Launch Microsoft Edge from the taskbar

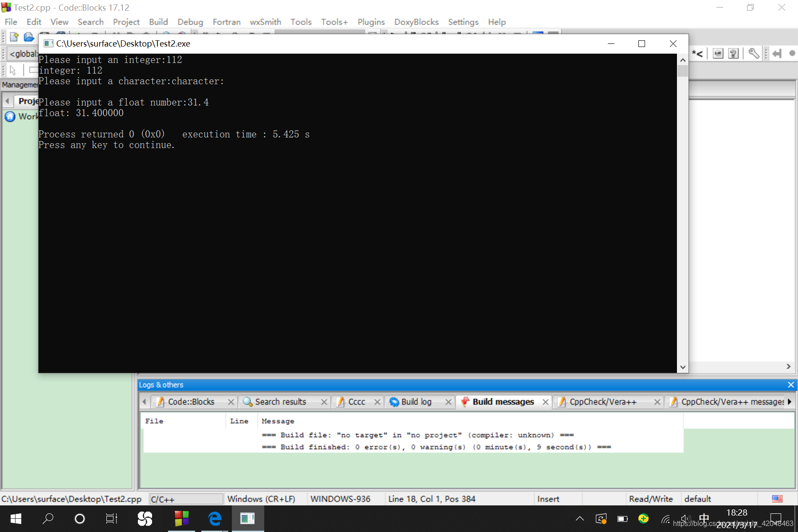(215, 518)
